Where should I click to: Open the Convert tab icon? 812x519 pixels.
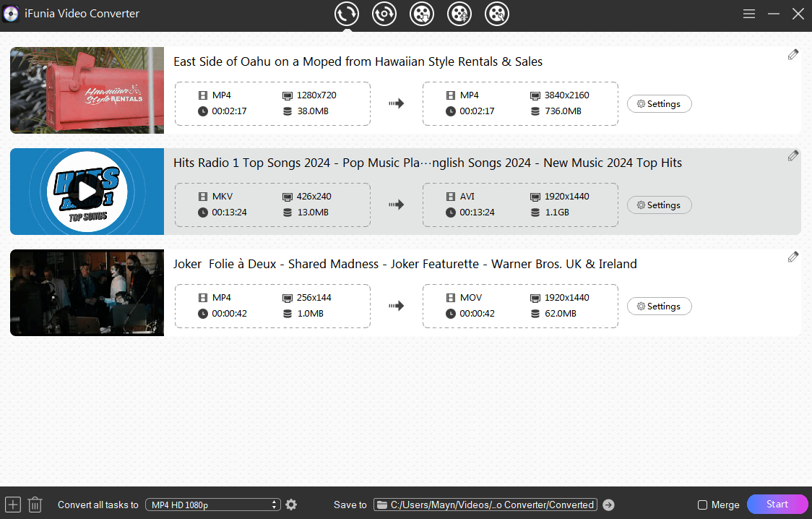(x=347, y=14)
